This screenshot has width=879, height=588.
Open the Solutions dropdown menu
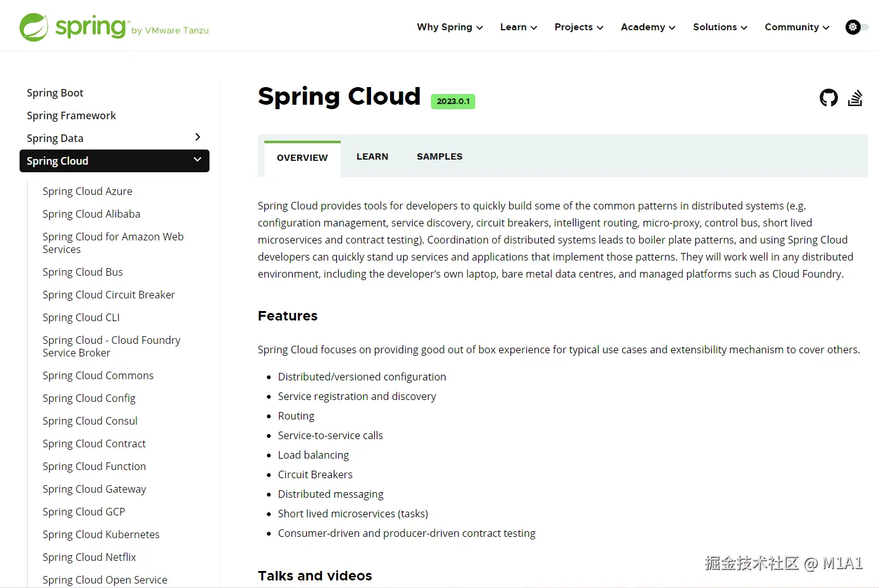(x=720, y=27)
